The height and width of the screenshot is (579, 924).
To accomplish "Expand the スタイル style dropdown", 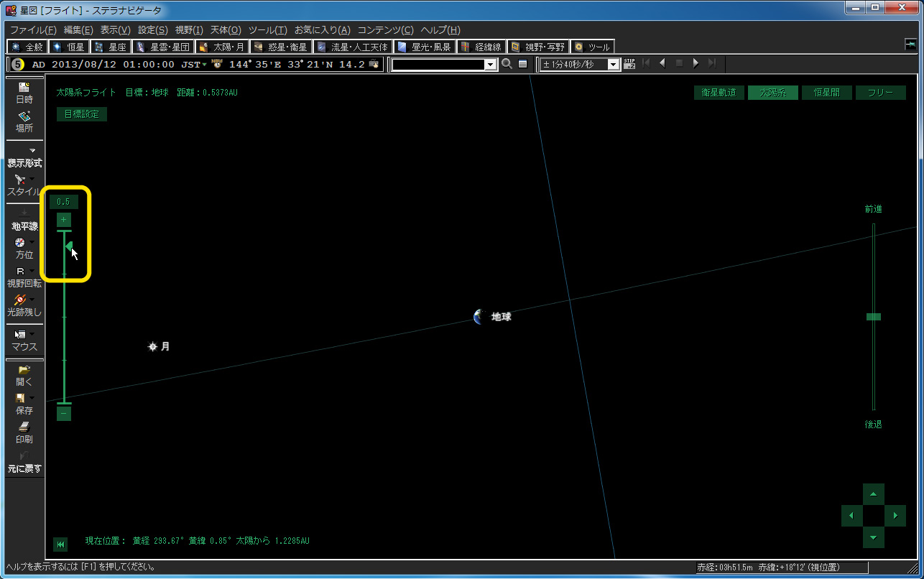I will 32,179.
